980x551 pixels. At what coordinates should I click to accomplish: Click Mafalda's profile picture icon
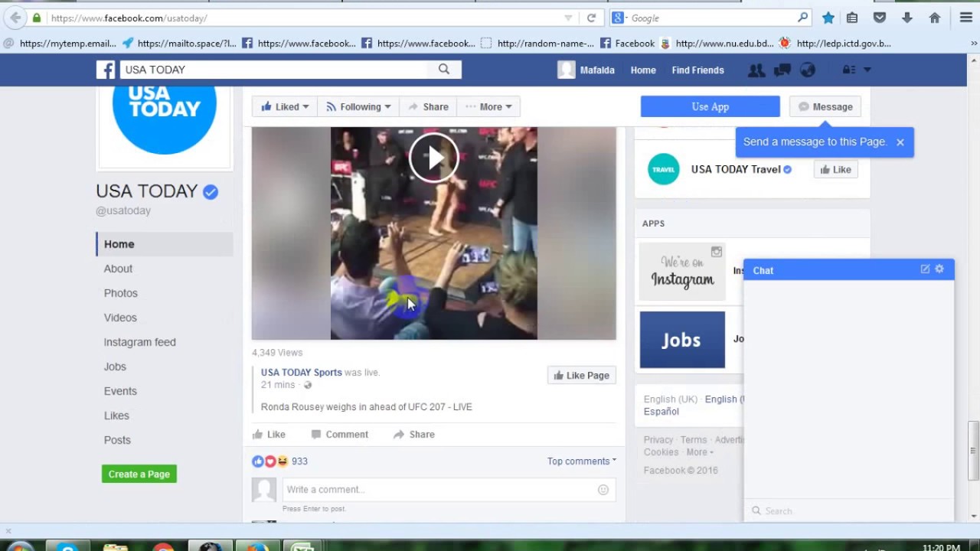(x=567, y=70)
